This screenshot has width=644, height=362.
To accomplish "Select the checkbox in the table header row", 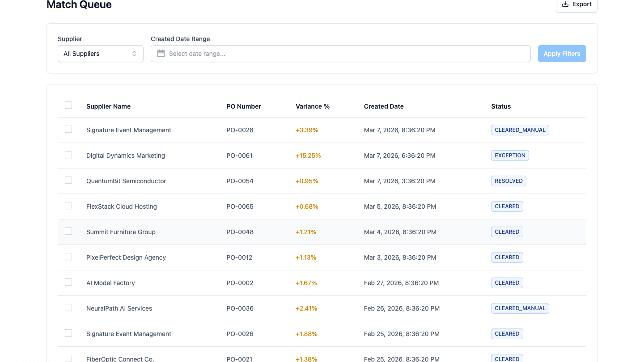I will coord(68,105).
